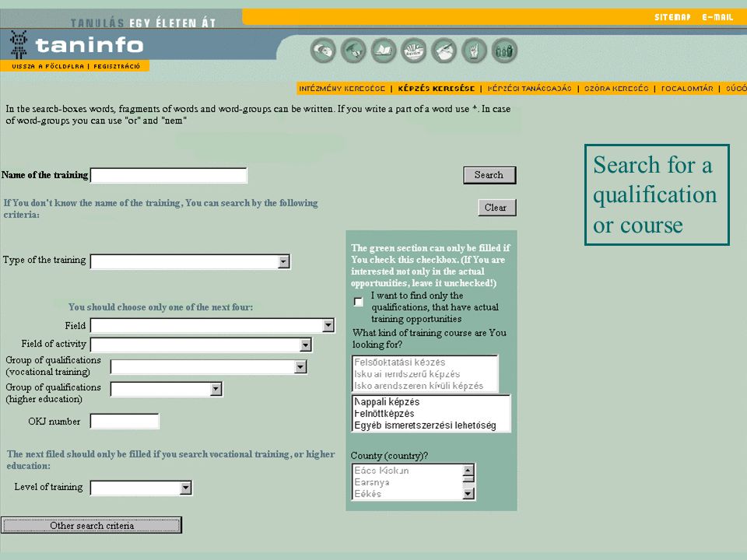Image resolution: width=747 pixels, height=560 pixels.
Task: Click the handshake round icon
Action: pos(353,51)
